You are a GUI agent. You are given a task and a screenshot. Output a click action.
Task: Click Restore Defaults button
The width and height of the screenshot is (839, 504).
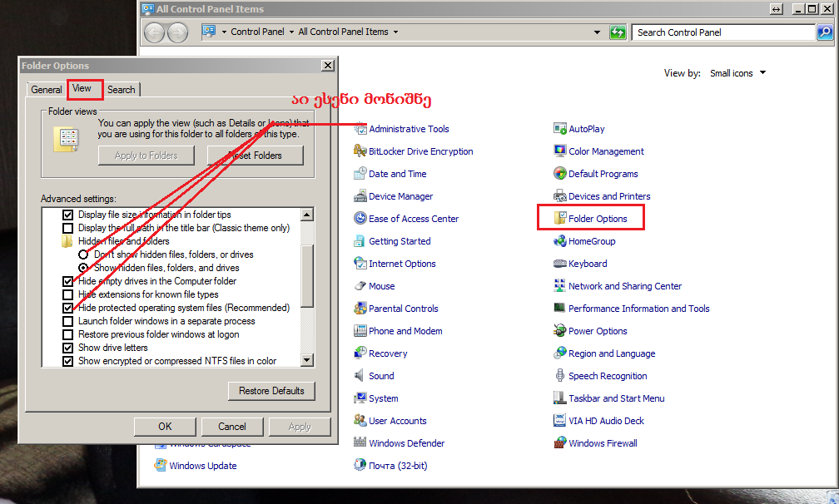pos(271,391)
